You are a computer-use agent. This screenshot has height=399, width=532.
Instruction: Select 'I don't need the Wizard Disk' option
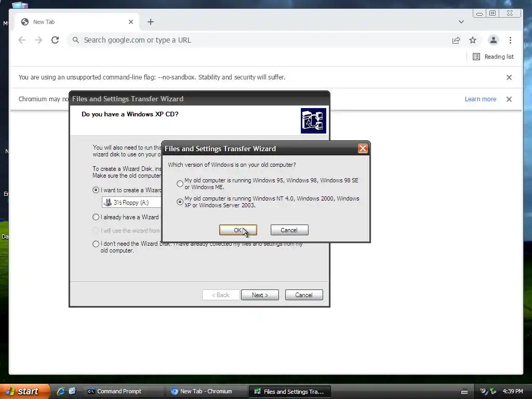(x=96, y=244)
